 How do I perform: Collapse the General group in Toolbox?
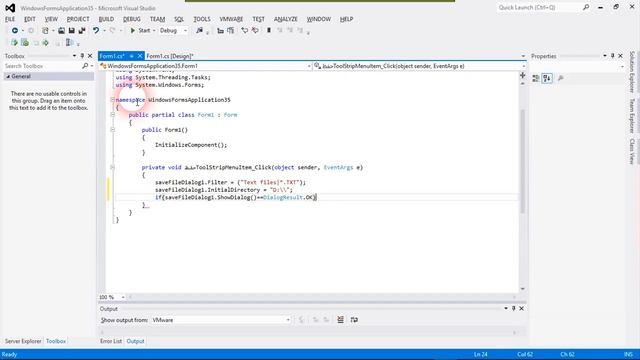(8, 76)
